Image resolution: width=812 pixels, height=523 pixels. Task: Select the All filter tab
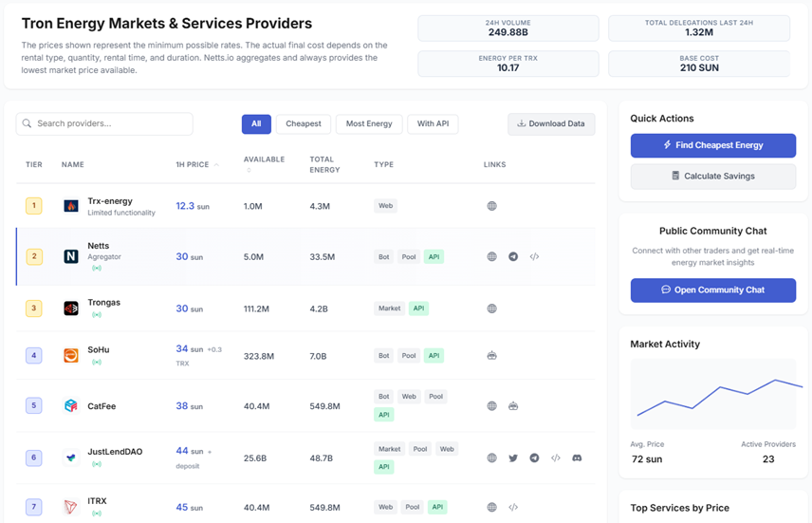[x=256, y=123]
